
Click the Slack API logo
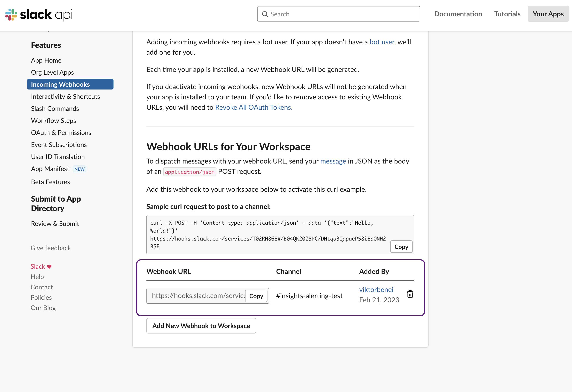(39, 14)
